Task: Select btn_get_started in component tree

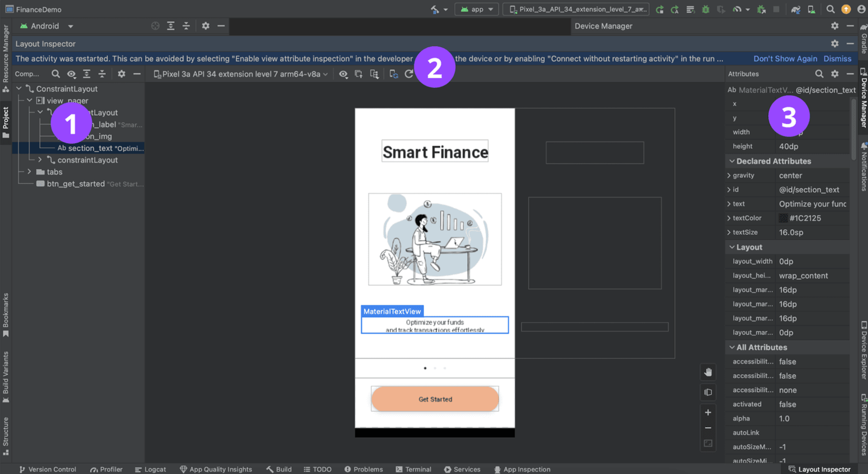Action: pos(75,184)
